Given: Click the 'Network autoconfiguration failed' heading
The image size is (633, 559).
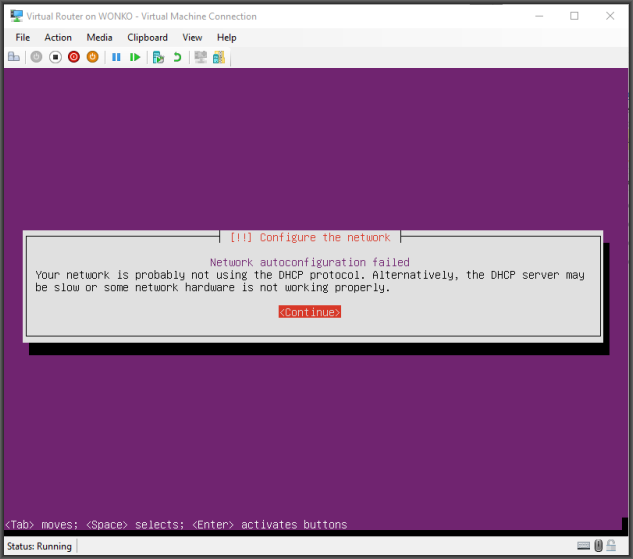Looking at the screenshot, I should coord(310,262).
